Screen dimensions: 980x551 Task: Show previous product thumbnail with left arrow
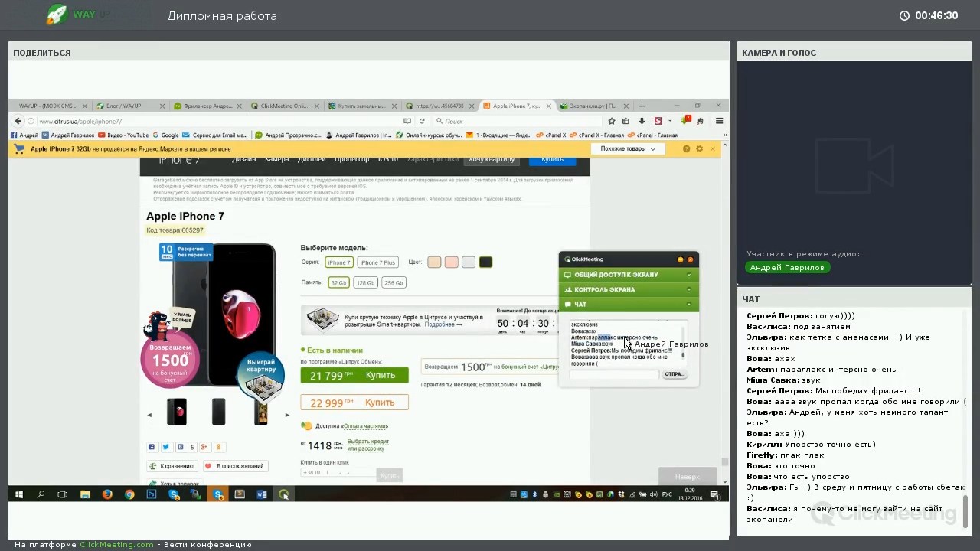click(x=149, y=415)
